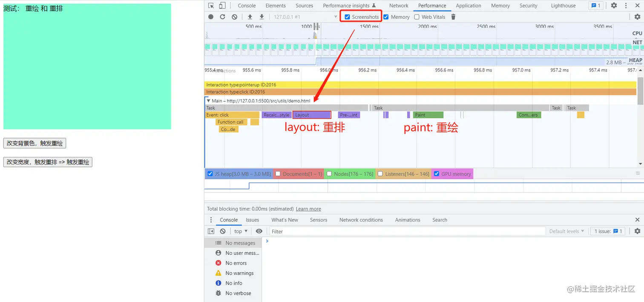Open the Lighthouse tab
This screenshot has width=644, height=302.
click(563, 6)
